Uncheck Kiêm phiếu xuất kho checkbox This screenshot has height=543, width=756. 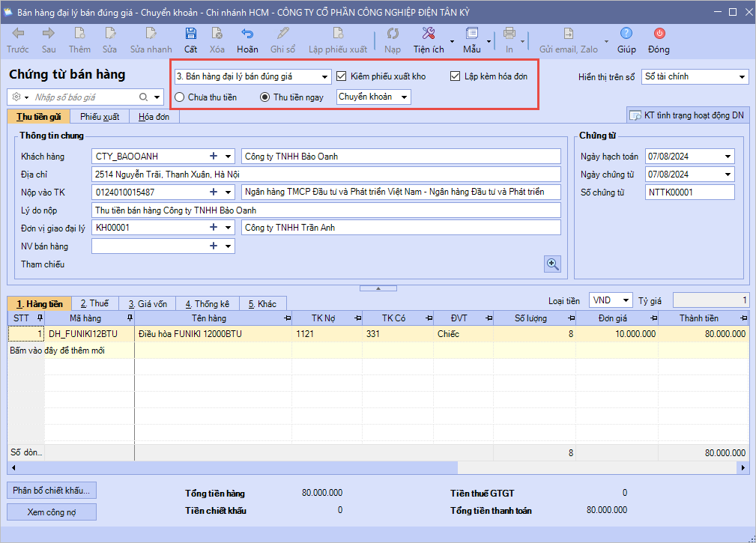[342, 76]
